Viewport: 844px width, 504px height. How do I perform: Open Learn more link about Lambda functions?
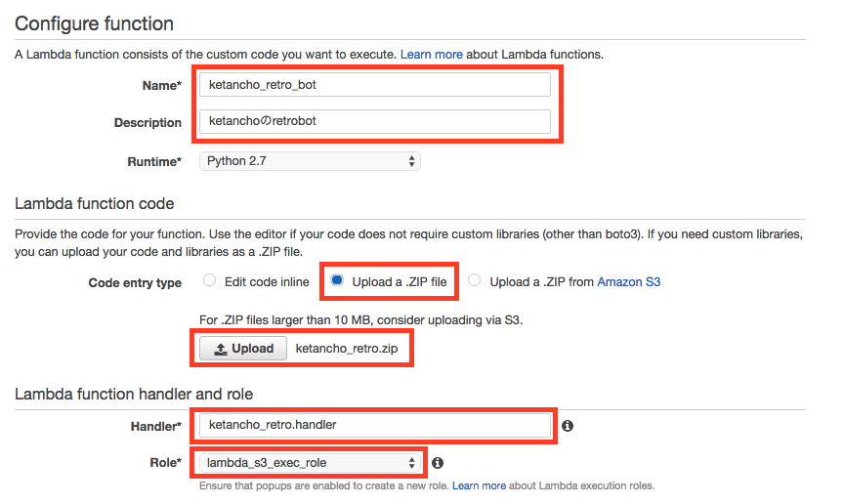pyautogui.click(x=431, y=55)
